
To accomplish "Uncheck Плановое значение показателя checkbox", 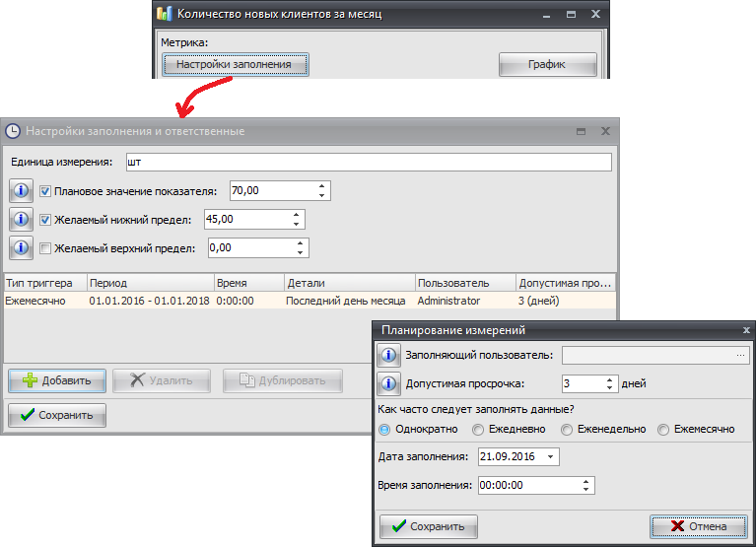I will click(x=45, y=191).
